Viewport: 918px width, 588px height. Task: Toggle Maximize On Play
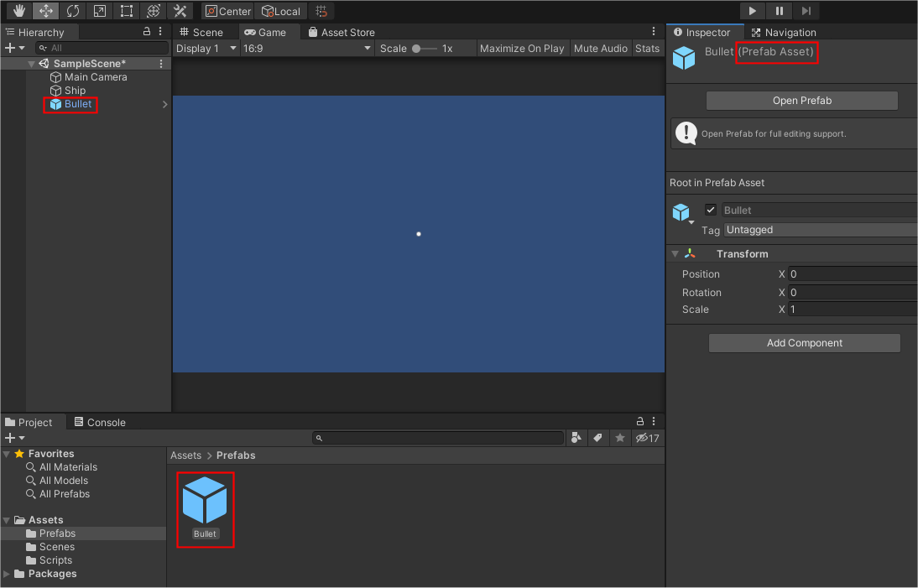[x=522, y=49]
